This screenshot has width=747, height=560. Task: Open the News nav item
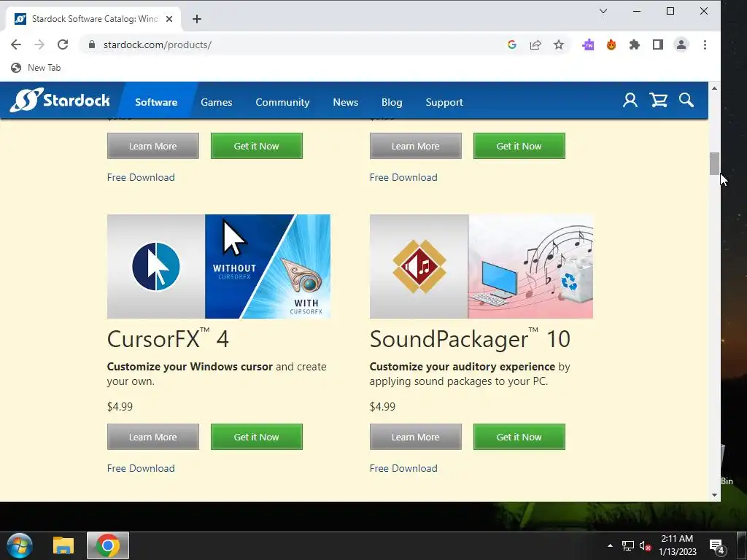tap(345, 102)
